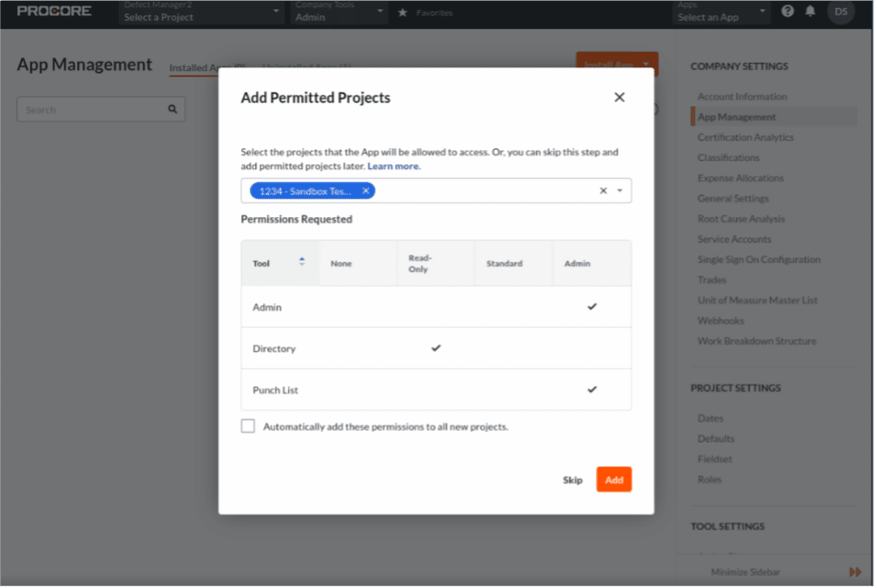877x588 pixels.
Task: Click the Punch List row checkmark
Action: (594, 391)
